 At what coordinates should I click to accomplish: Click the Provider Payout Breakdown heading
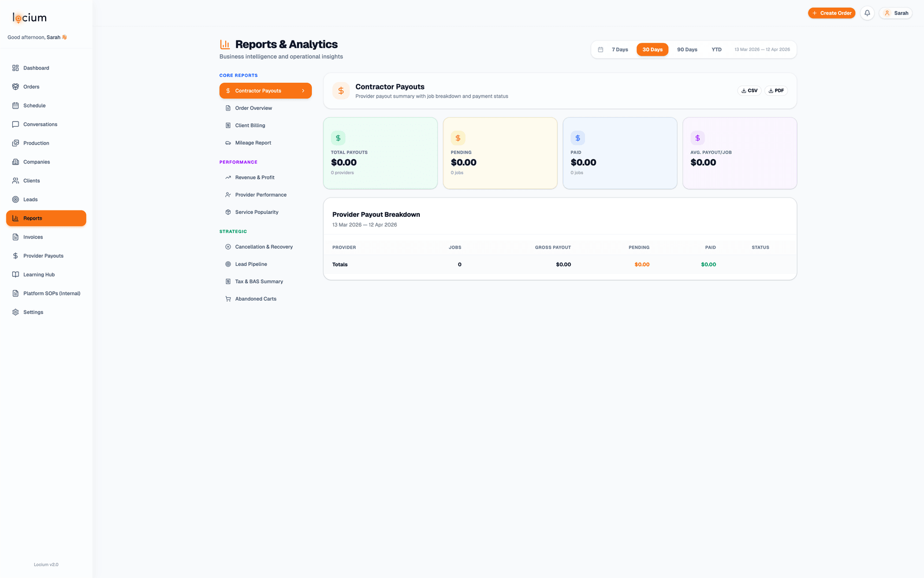point(376,214)
